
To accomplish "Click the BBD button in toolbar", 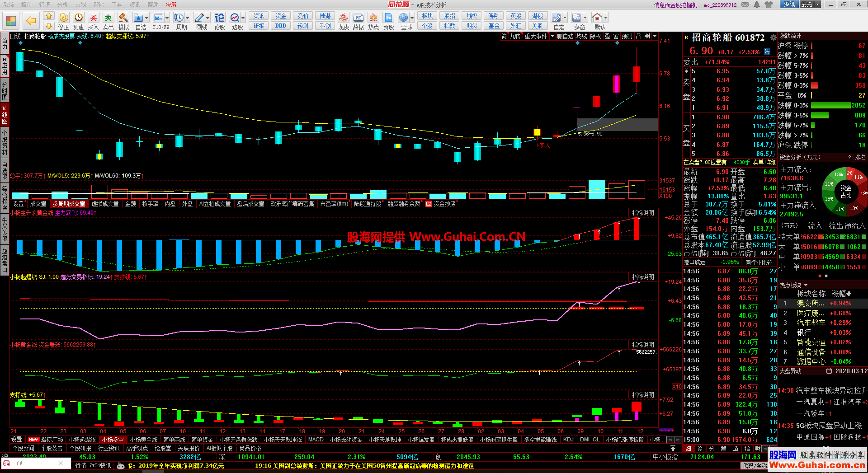I will coord(281,26).
